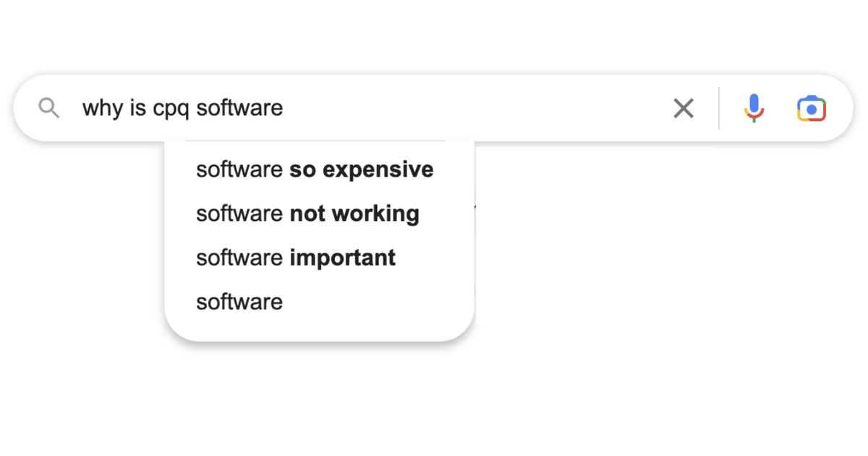Pick the 'software important' autocomplete entry
The height and width of the screenshot is (456, 868).
tap(295, 257)
